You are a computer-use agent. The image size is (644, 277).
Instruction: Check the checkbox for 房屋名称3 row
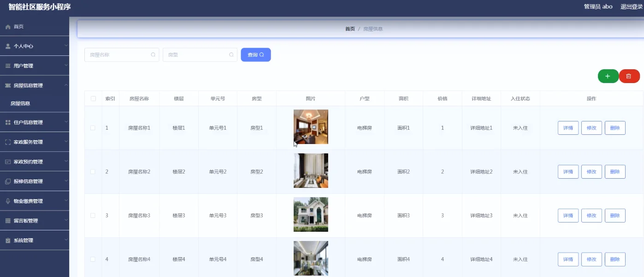click(x=93, y=215)
